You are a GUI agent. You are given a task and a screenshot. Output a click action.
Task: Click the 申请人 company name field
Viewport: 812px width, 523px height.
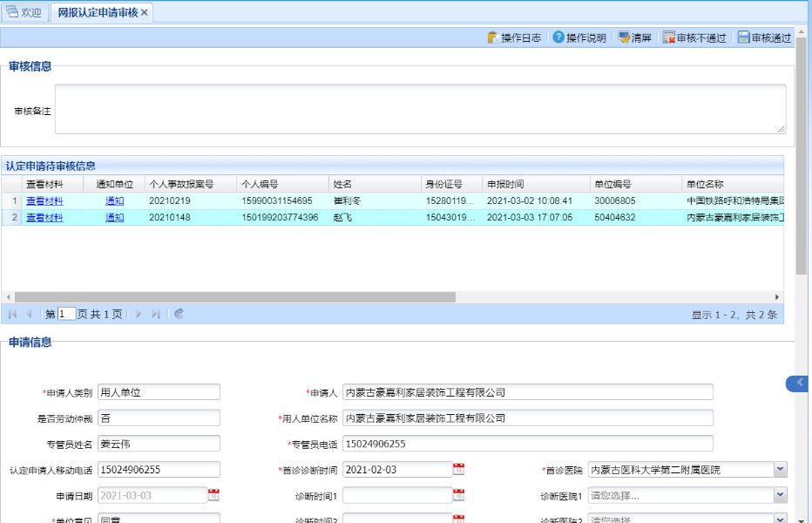tap(528, 392)
